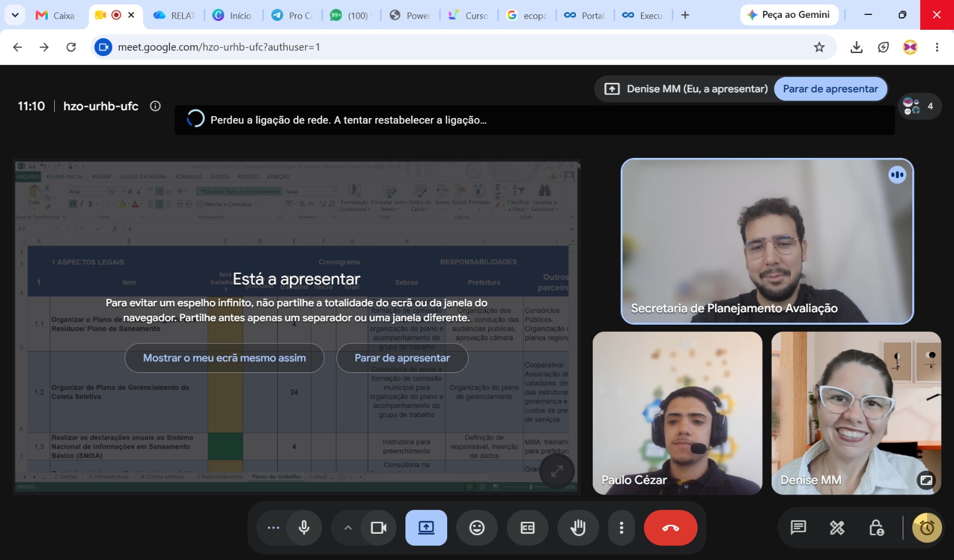Expand camera settings chevron
Image resolution: width=954 pixels, height=560 pixels.
(348, 528)
